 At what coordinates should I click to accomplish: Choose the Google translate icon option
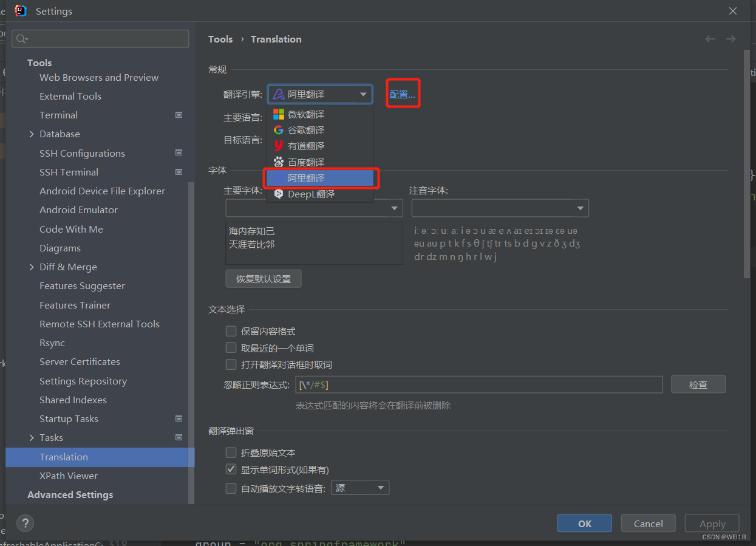[x=279, y=130]
